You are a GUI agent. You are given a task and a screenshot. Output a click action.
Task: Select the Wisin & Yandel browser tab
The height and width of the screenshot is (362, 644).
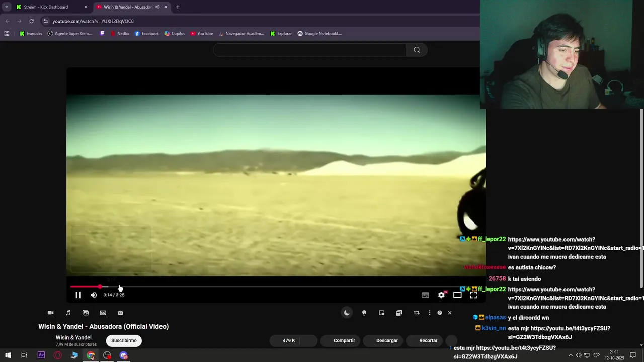coord(128,7)
